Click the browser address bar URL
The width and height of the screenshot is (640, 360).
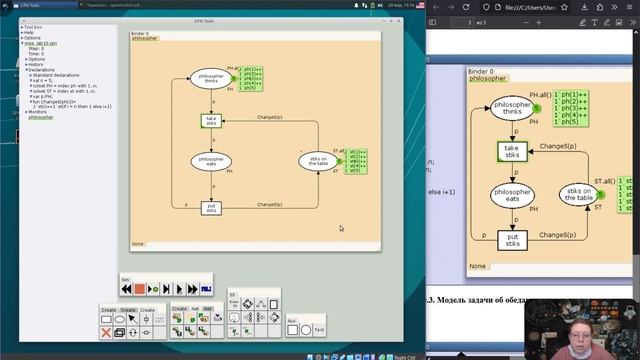(529, 7)
